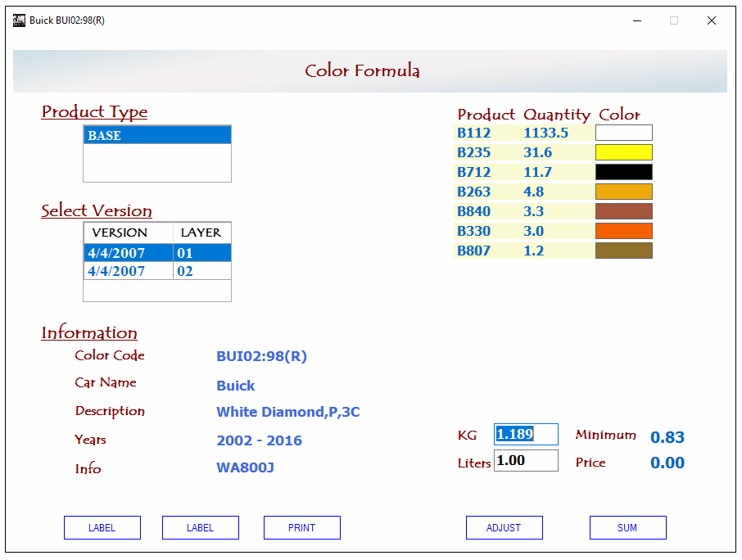The height and width of the screenshot is (560, 742).
Task: Click the VERSION column header
Action: 129,233
